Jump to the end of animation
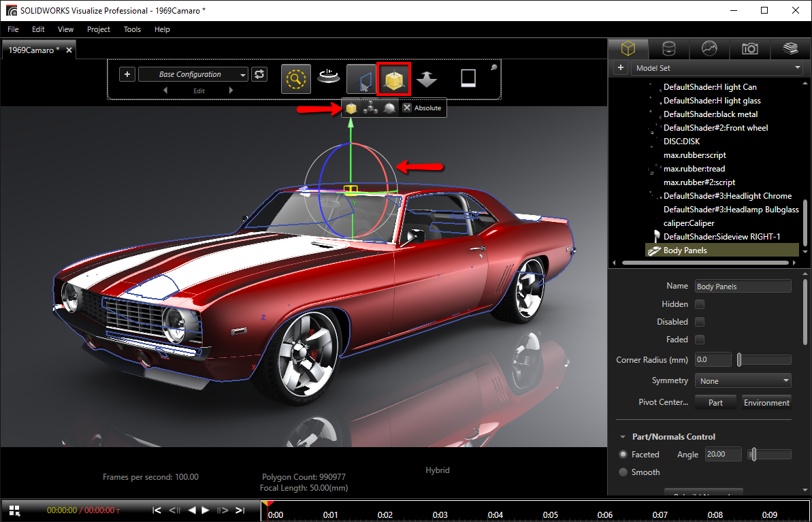 click(x=240, y=510)
